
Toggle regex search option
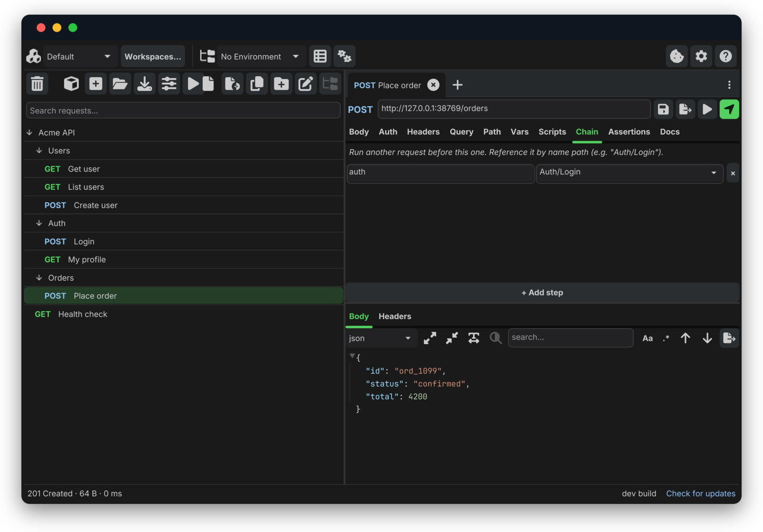(666, 338)
